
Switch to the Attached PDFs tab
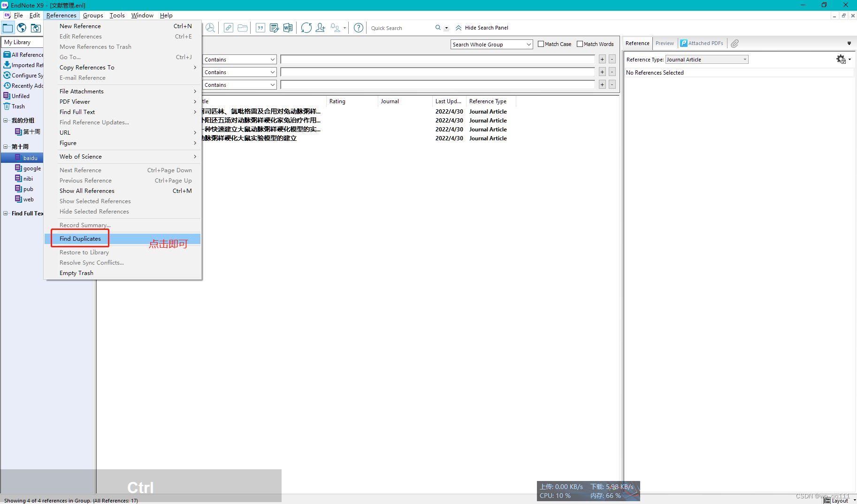point(702,43)
